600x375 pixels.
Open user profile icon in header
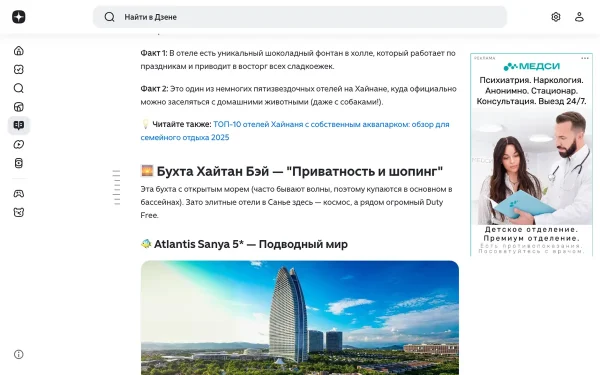point(579,17)
